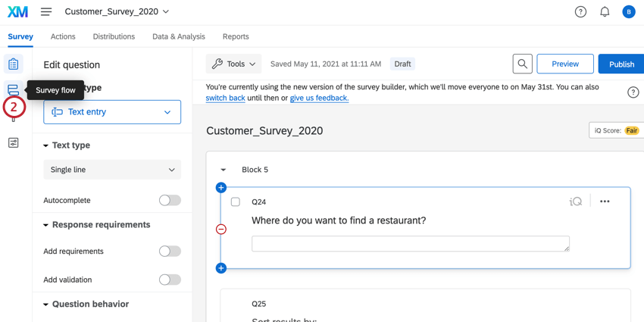Screen dimensions: 644x322
Task: Click the search magnifier icon
Action: [522, 64]
